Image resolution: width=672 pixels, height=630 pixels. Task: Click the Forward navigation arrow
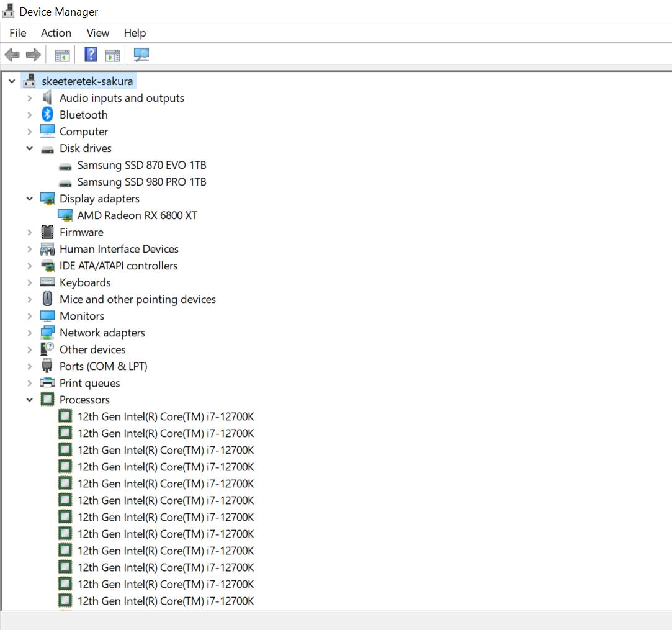[32, 54]
